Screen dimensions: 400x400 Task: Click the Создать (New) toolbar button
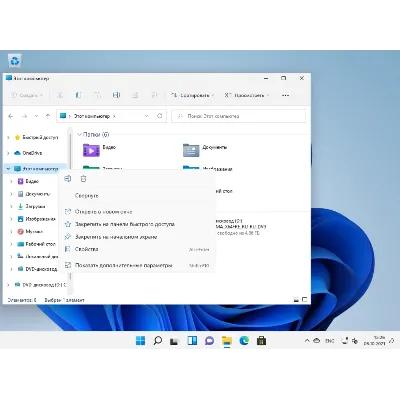tap(27, 95)
